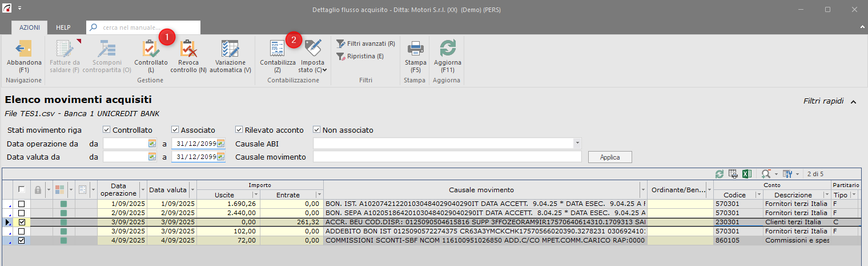The height and width of the screenshot is (266, 868).
Task: Tick checkbox for the 1.690,26 movement row
Action: tap(22, 204)
